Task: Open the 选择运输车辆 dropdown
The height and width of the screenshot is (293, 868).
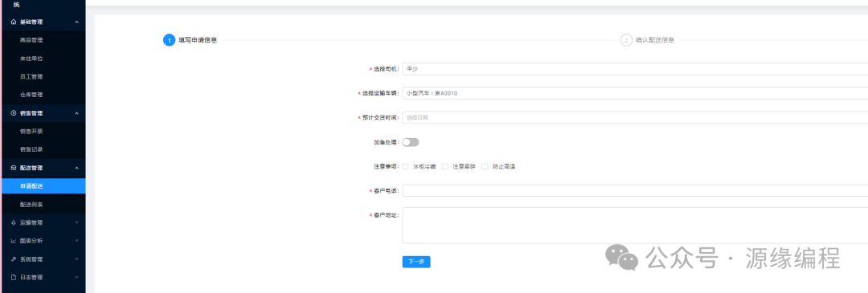Action: [x=635, y=93]
